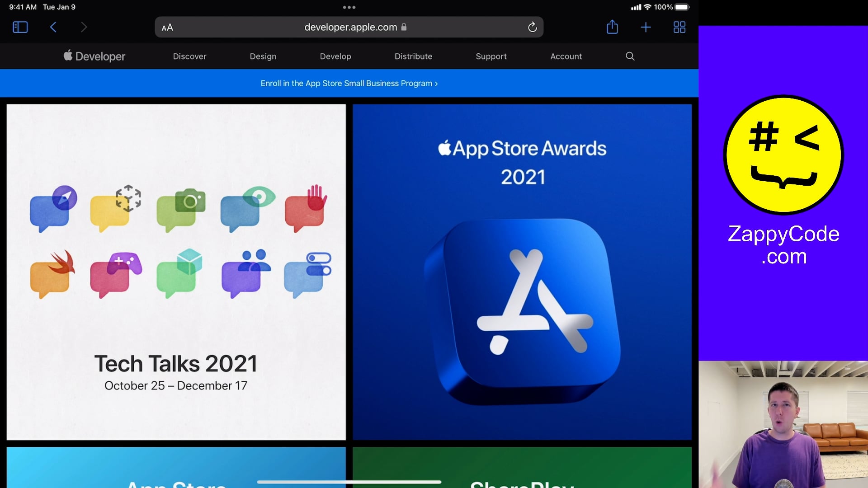Click the ARKit cube speech-bubble icon
The height and width of the screenshot is (488, 868).
tap(116, 209)
